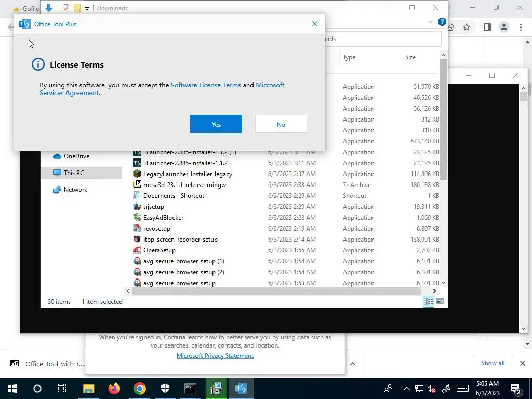Click the Office Tool Plus logo icon
Screen dimensions: 532x399
point(24,24)
